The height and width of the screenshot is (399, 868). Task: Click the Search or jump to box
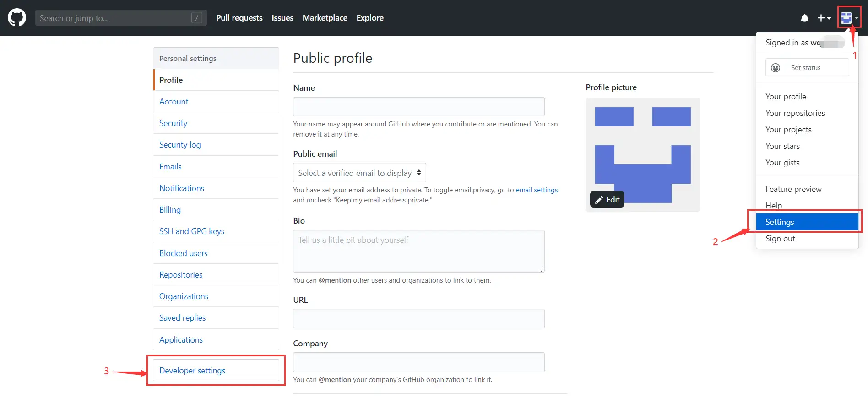114,18
